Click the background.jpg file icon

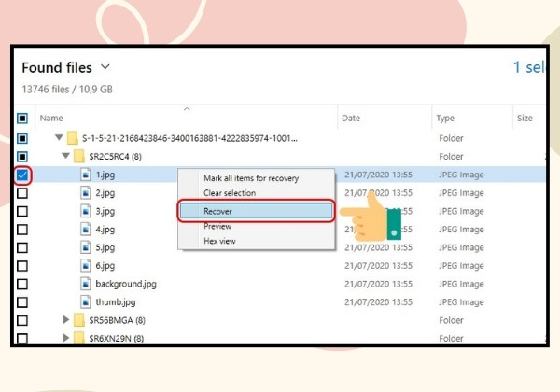[85, 284]
